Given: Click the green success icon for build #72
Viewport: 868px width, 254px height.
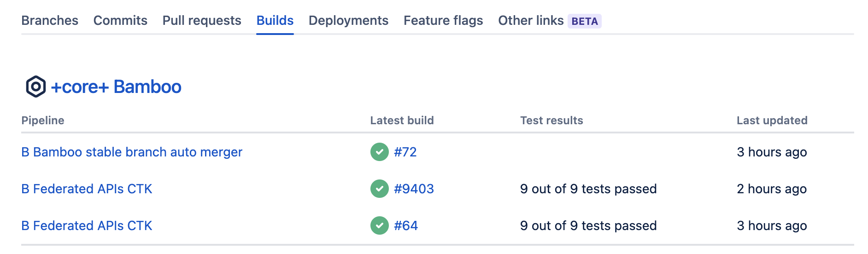Looking at the screenshot, I should 380,152.
